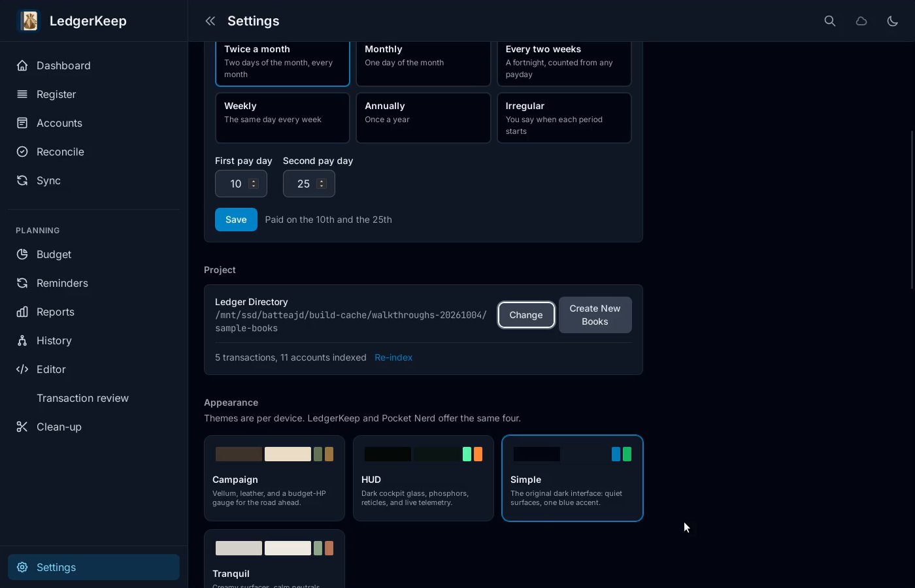This screenshot has height=588, width=915.
Task: Choose the Weekly pay schedule
Action: [282, 118]
